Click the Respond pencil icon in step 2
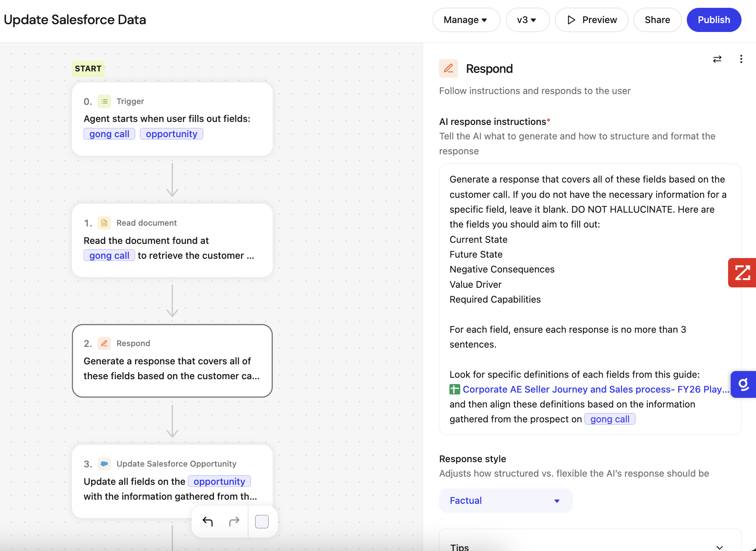The width and height of the screenshot is (756, 551). (104, 343)
